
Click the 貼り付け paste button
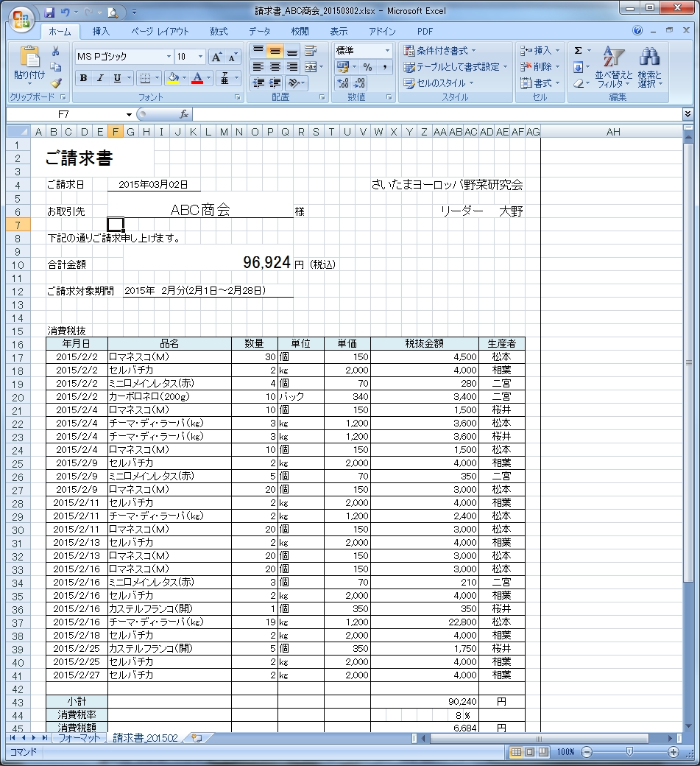pyautogui.click(x=29, y=65)
